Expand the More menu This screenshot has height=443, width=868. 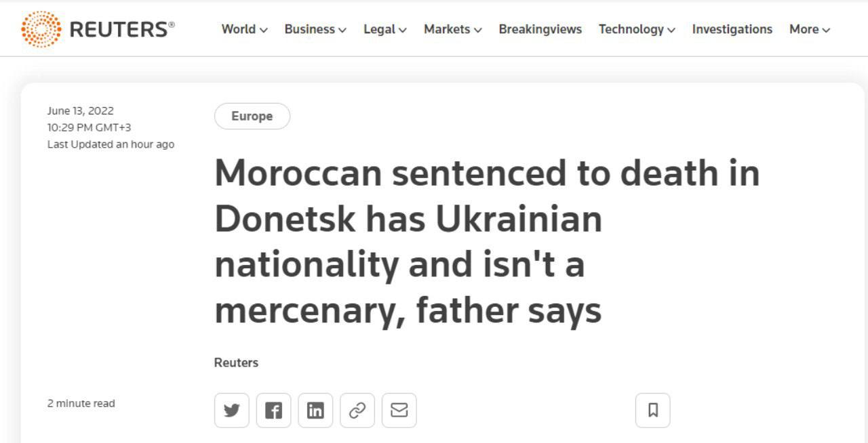coord(808,29)
